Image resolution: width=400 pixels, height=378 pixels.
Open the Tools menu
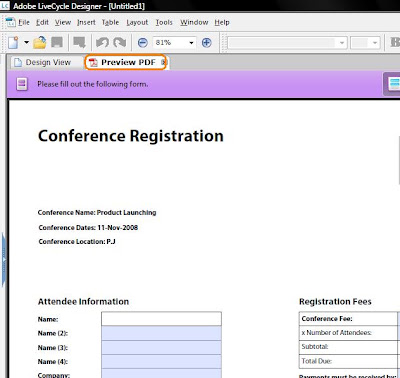click(164, 22)
